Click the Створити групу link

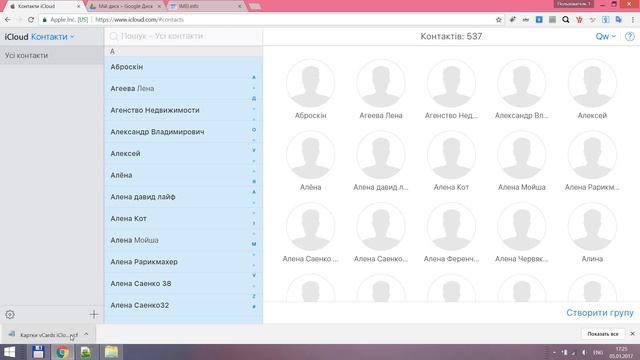[600, 313]
